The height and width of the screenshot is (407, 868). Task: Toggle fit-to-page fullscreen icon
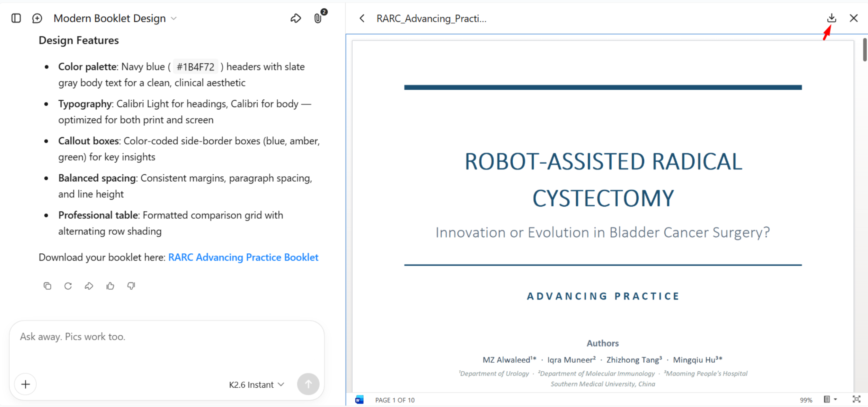(856, 400)
